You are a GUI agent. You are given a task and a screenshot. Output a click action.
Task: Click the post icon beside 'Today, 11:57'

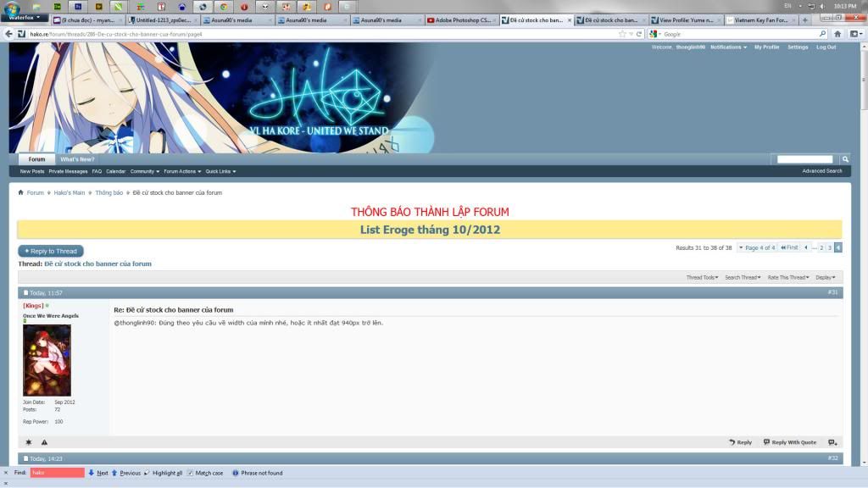pos(25,292)
